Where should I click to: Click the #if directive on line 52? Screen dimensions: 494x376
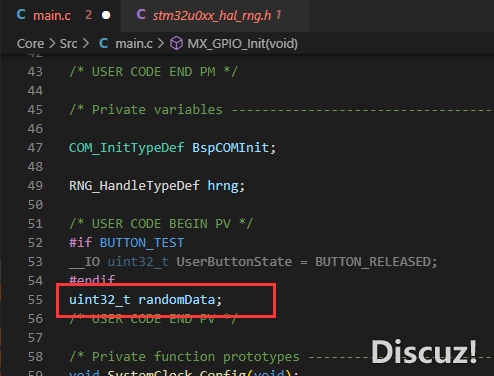pos(80,243)
